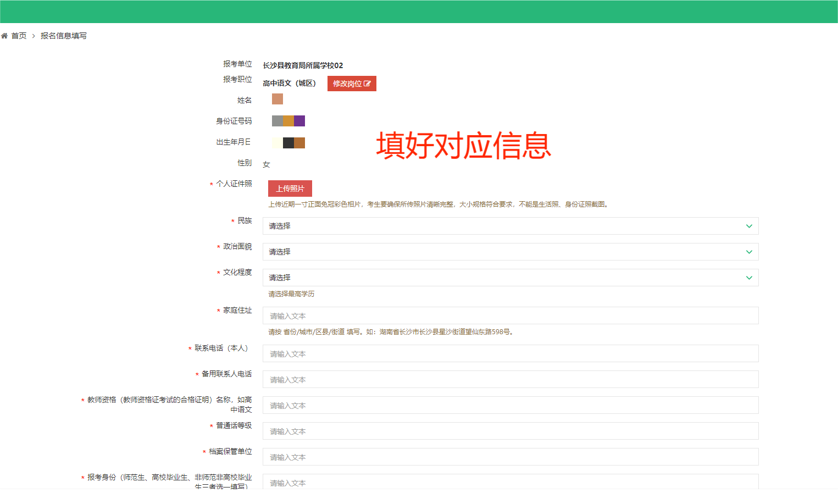Screen dimensions: 838x504
Task: Click the 政治面貌 field label
Action: click(237, 246)
